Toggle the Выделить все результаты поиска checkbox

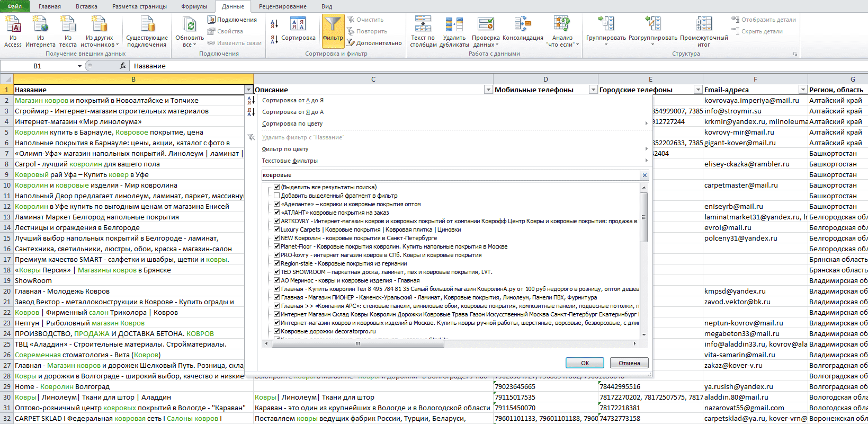[x=276, y=187]
